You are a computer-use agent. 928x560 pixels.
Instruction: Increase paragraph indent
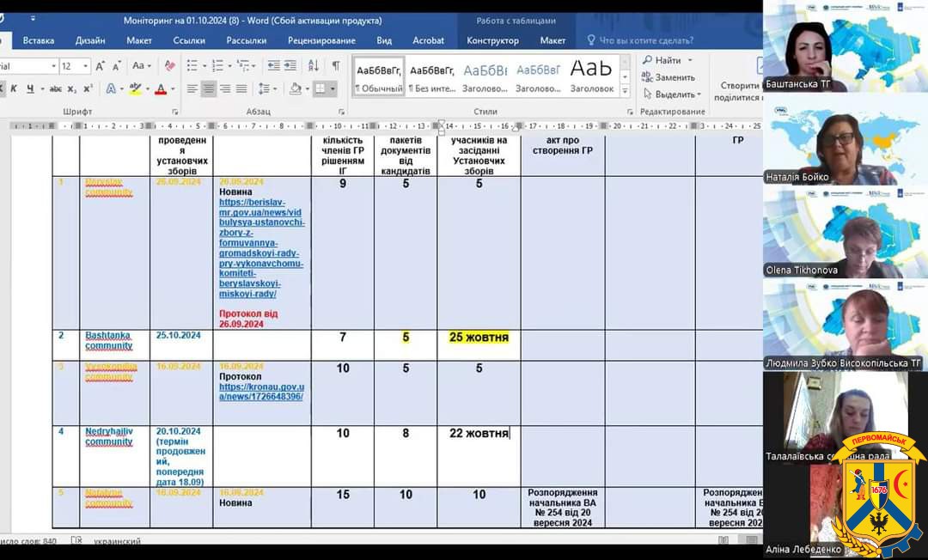pyautogui.click(x=290, y=65)
